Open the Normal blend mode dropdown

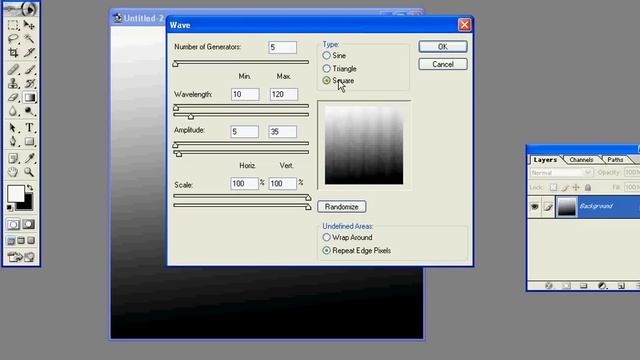click(561, 173)
